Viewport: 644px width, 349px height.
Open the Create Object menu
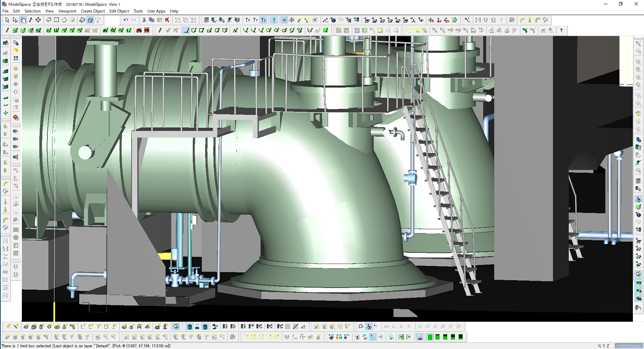[93, 11]
